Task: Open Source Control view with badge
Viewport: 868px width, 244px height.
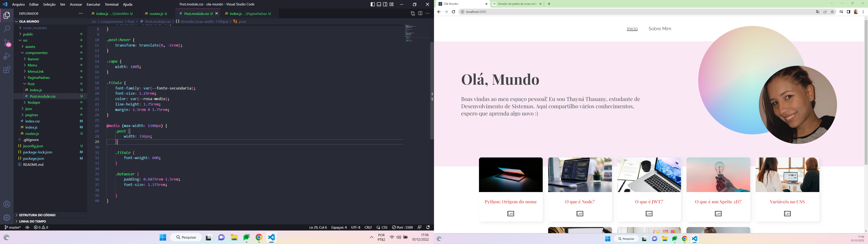Action: tap(7, 43)
